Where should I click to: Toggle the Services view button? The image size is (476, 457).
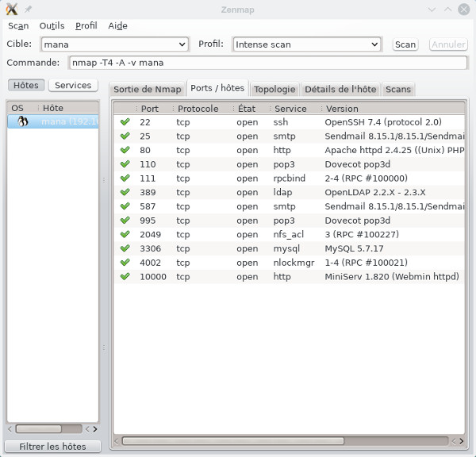click(73, 86)
